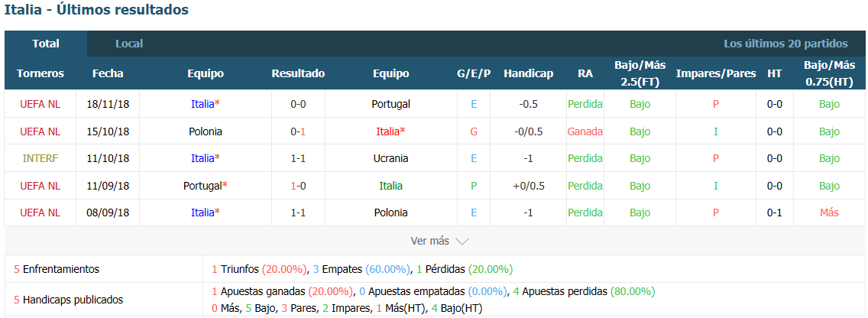Viewport: 868px width, 318px height.
Task: Select the INTERF tournament label
Action: pos(40,158)
